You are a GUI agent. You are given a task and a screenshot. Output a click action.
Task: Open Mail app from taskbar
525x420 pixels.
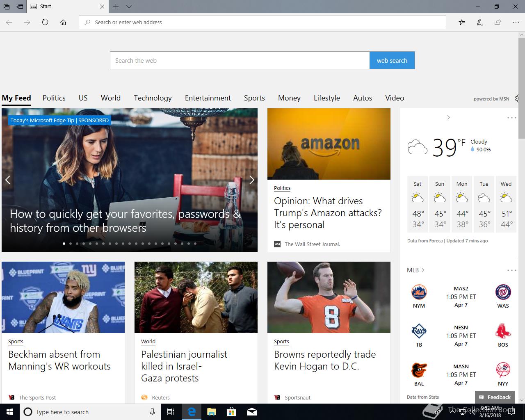251,412
